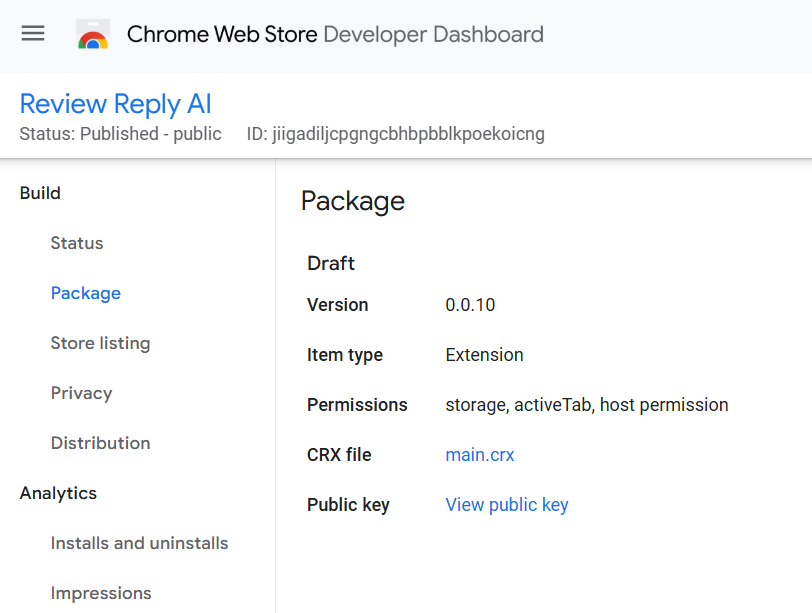
Task: Click the Analytics section header
Action: [x=58, y=493]
